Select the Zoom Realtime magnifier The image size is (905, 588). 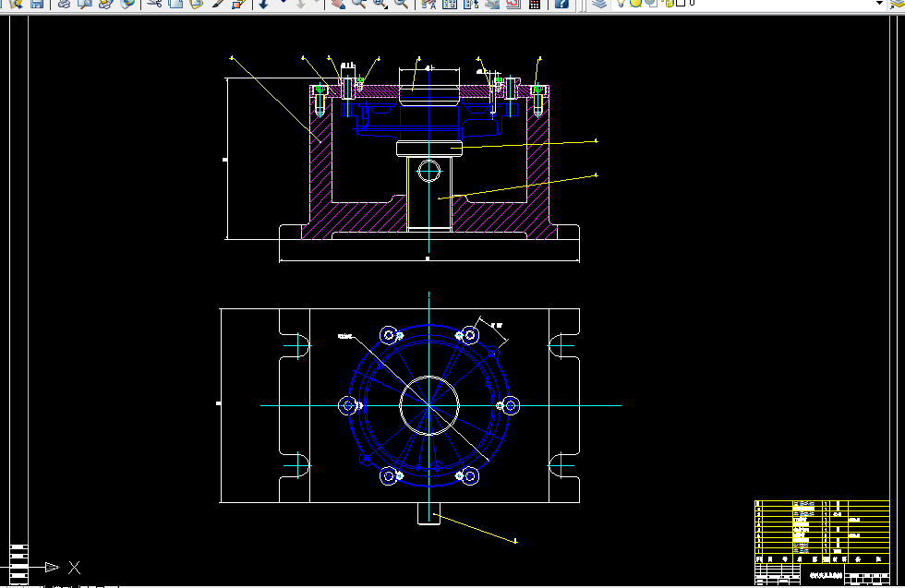click(359, 4)
